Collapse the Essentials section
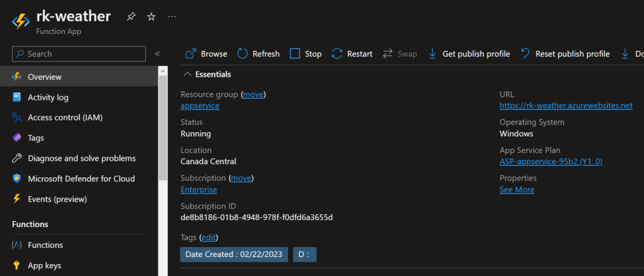Screen dimensions: 644x276 [x=187, y=74]
